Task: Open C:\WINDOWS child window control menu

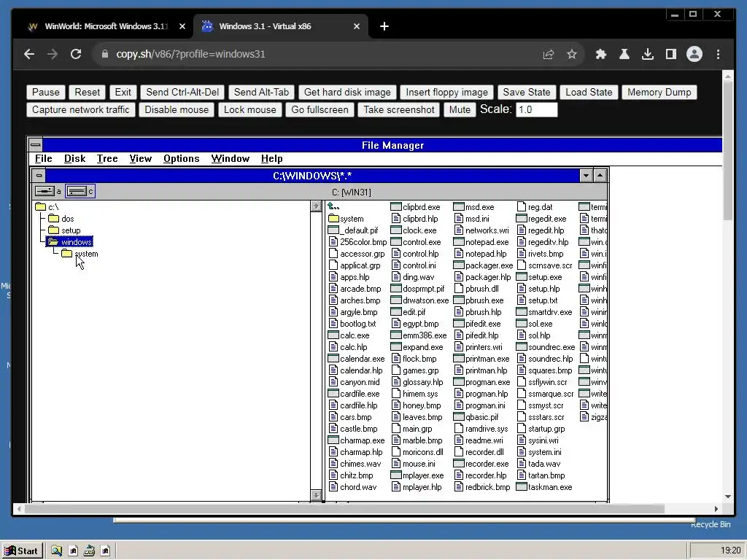Action: coord(39,176)
